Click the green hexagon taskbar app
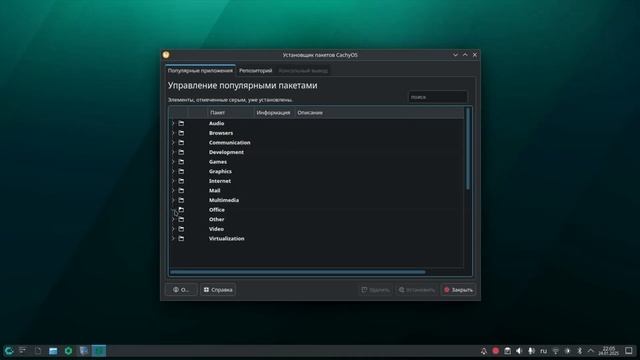640x360 pixels. coord(68,351)
